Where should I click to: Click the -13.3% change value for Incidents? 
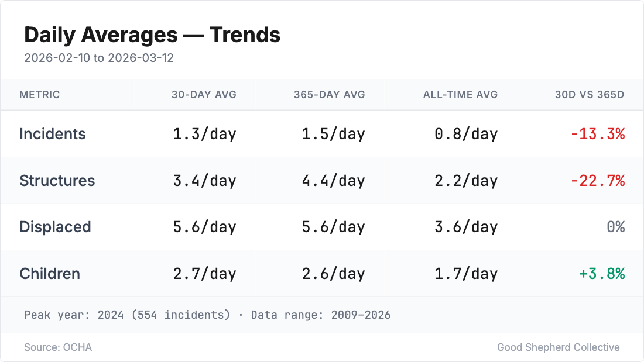(598, 134)
